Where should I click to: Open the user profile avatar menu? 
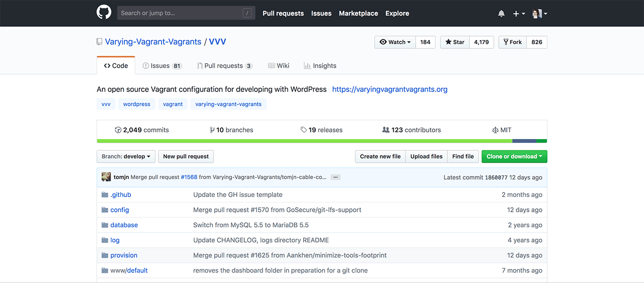pos(539,13)
